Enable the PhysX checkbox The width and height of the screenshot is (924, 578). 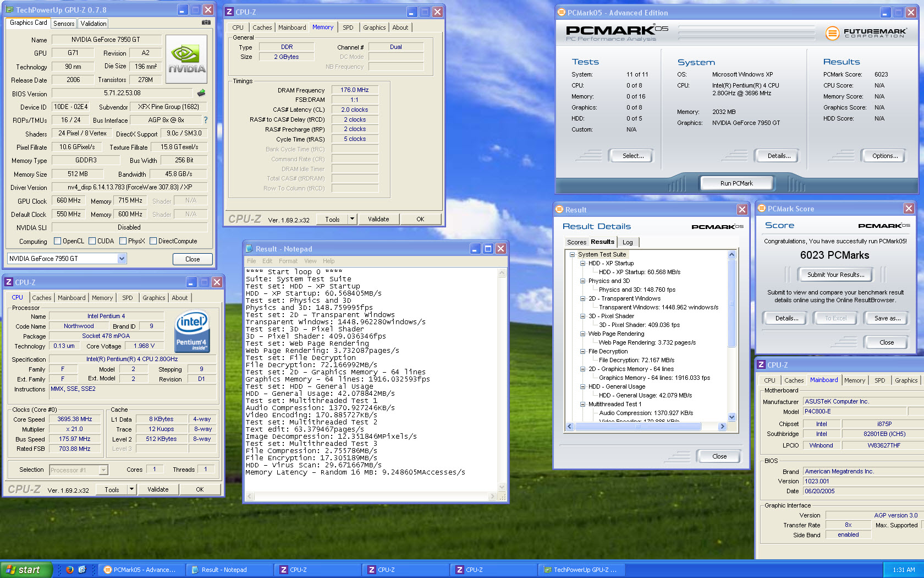[x=123, y=241]
